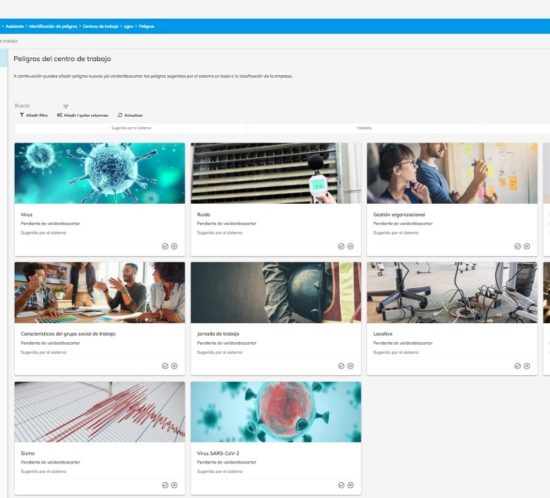This screenshot has width=550, height=498.
Task: Open Identificación de peligros breadcrumb link
Action: [x=53, y=26]
